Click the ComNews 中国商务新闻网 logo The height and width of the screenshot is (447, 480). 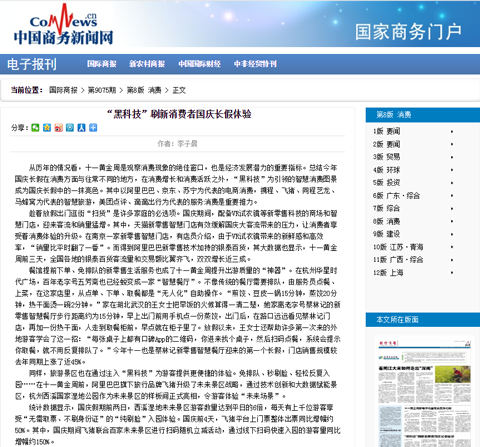coord(63,25)
